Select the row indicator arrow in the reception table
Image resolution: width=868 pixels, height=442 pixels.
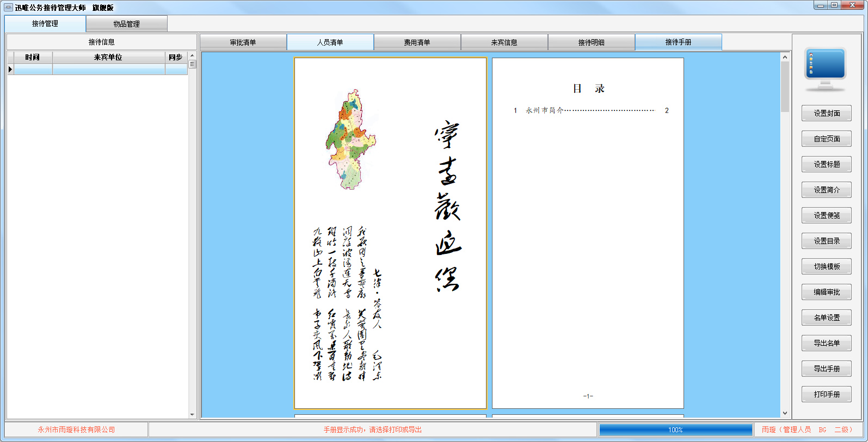(10, 69)
